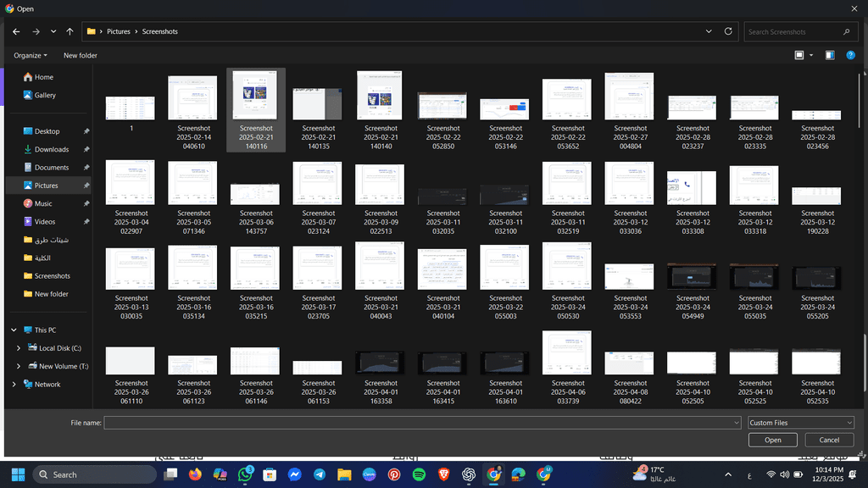Refresh the Screenshots folder view
The image size is (868, 488).
point(728,31)
